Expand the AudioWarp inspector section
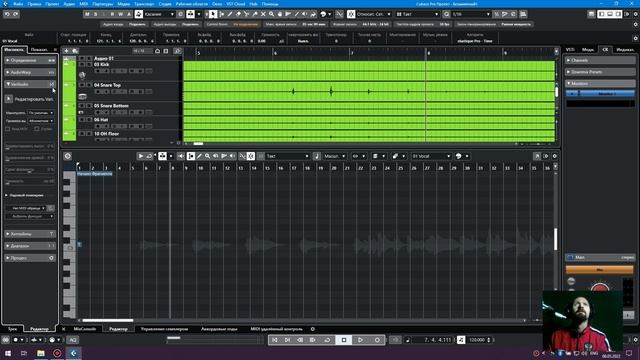The height and width of the screenshot is (360, 640). point(29,72)
